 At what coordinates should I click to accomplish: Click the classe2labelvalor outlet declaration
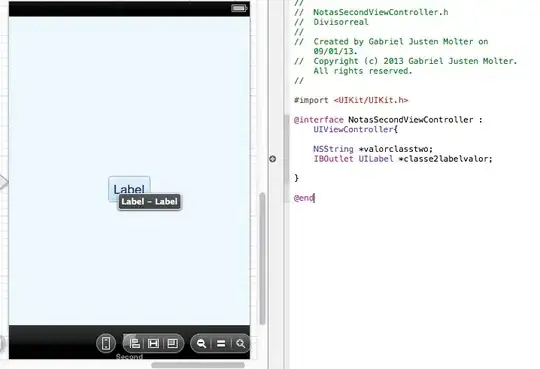click(x=403, y=159)
